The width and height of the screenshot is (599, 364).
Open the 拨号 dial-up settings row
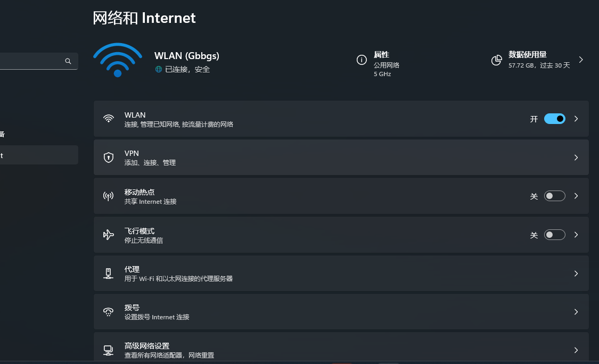(x=341, y=312)
